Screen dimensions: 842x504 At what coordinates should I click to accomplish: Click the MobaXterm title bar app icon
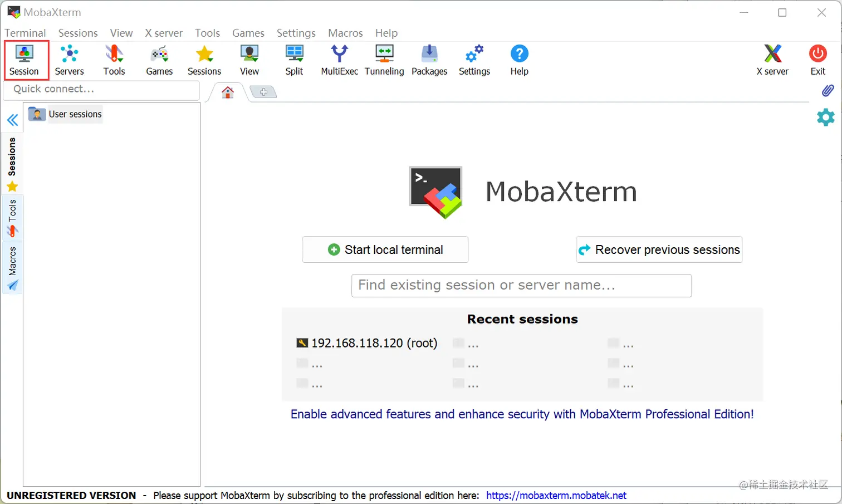click(14, 12)
